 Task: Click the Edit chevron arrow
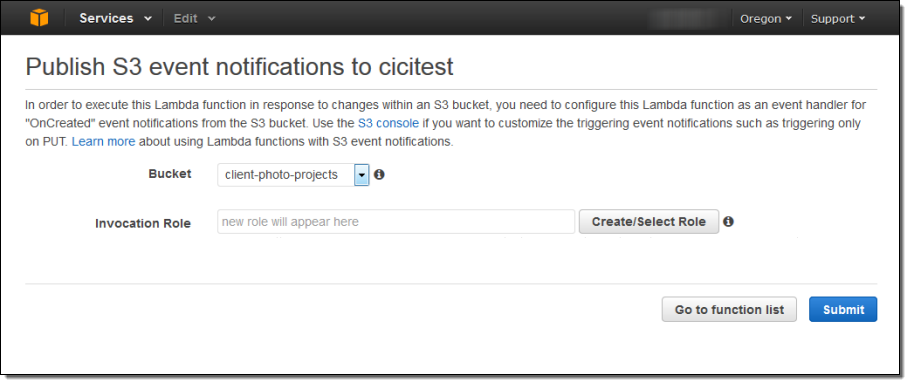point(211,19)
